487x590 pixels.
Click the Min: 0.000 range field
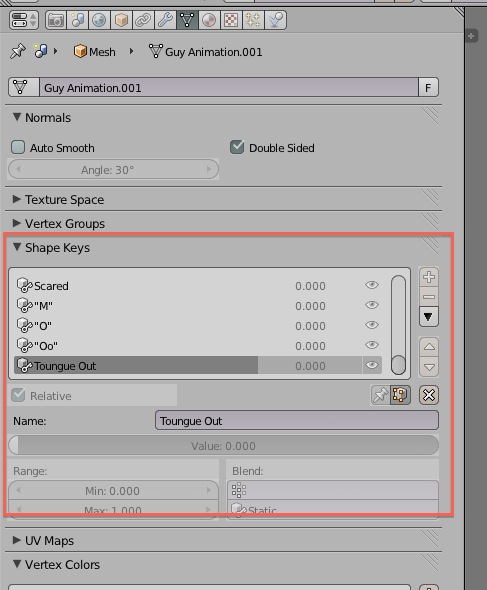point(113,490)
